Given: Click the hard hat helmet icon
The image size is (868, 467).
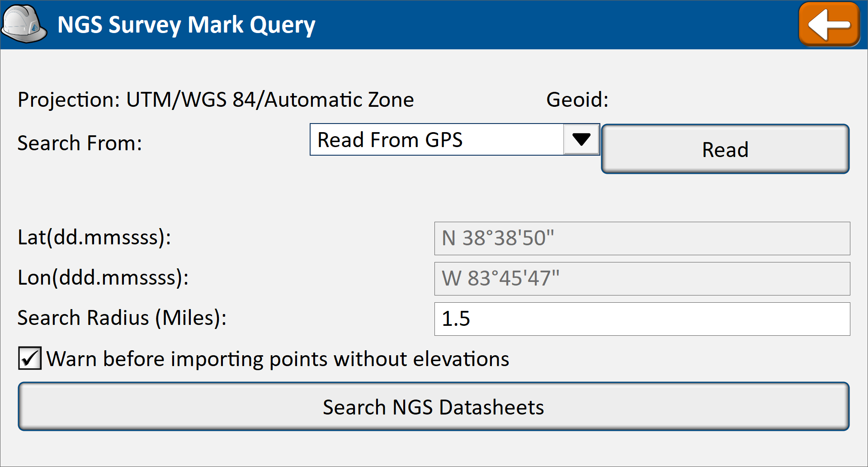Looking at the screenshot, I should [24, 24].
